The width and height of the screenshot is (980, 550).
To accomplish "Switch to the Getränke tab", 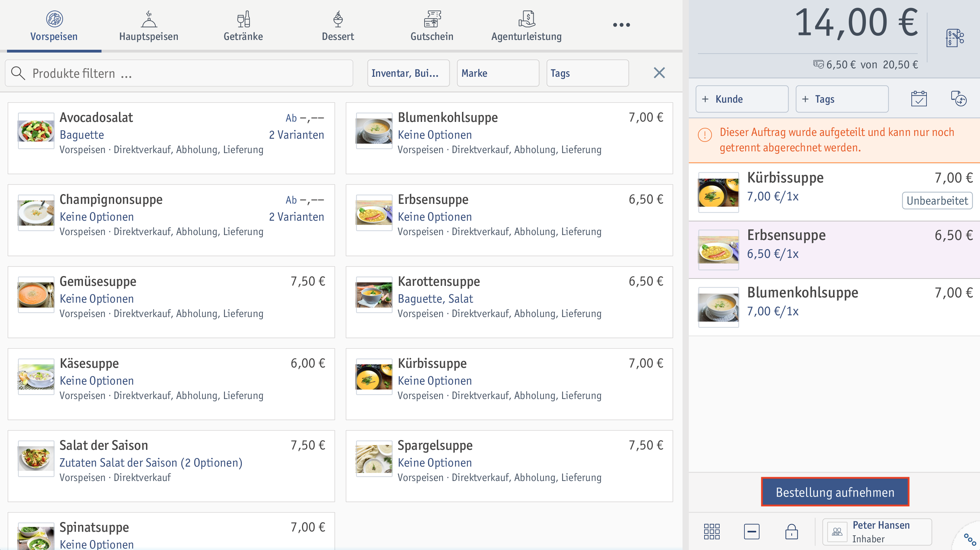I will pyautogui.click(x=243, y=26).
